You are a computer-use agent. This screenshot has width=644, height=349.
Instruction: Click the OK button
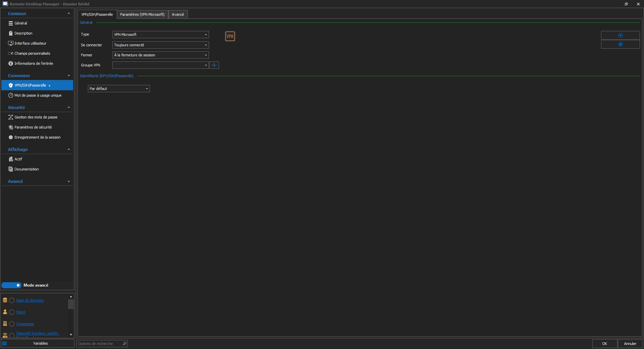[604, 344]
